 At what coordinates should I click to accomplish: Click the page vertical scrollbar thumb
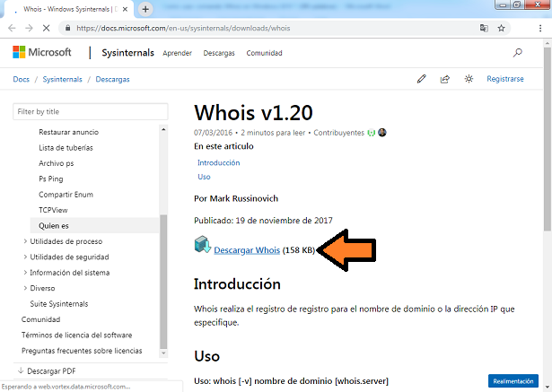[548, 139]
